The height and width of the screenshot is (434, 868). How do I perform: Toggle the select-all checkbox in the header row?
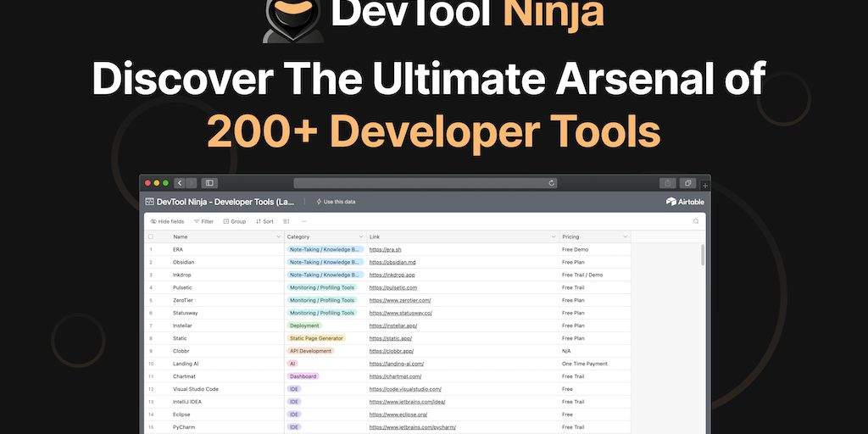[x=151, y=236]
